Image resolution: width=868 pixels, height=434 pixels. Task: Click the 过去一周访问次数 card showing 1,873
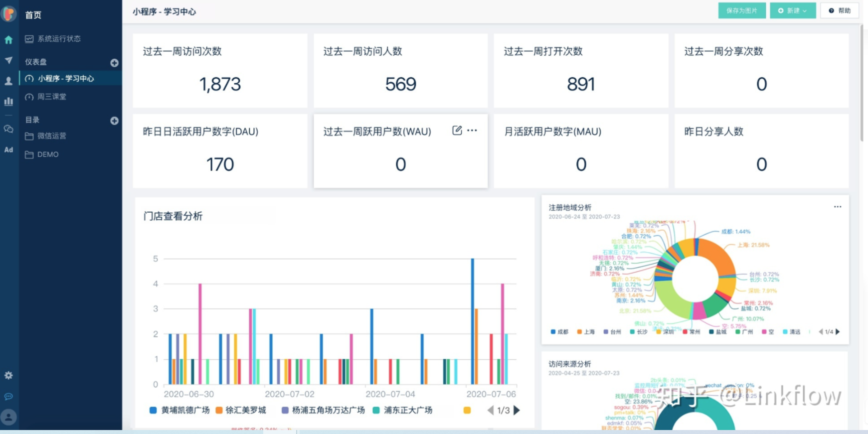(x=220, y=70)
